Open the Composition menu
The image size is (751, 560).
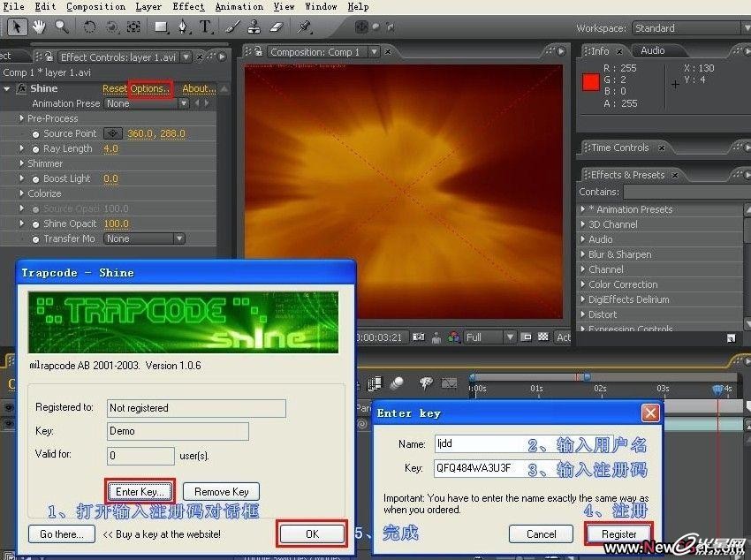coord(95,6)
